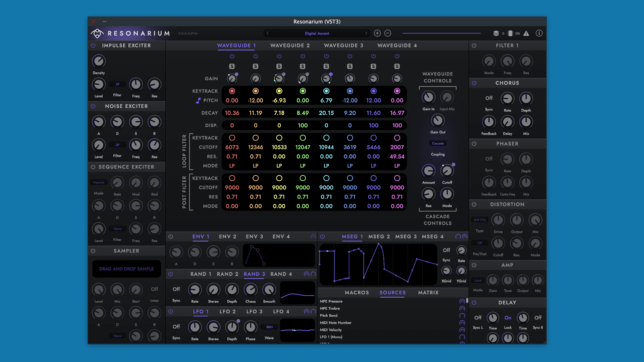The image size is (644, 362).
Task: Click the modulation icon in the LFO header
Action: point(307,312)
